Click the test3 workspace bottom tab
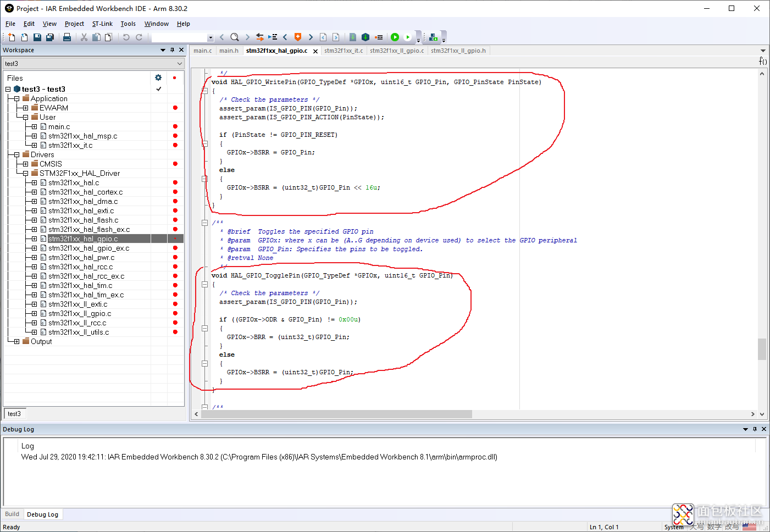 pos(14,414)
